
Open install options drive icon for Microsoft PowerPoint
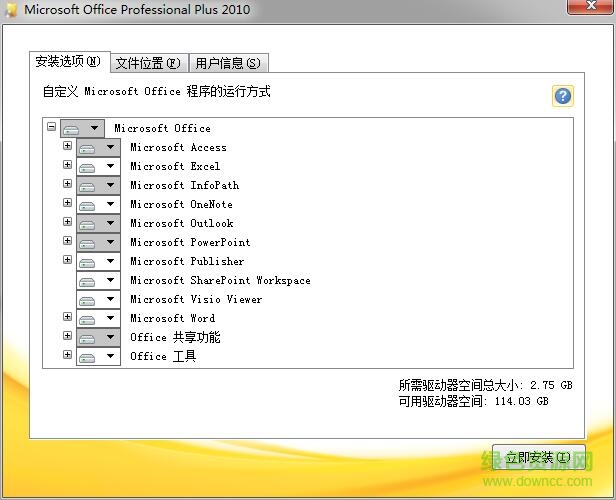[98, 243]
